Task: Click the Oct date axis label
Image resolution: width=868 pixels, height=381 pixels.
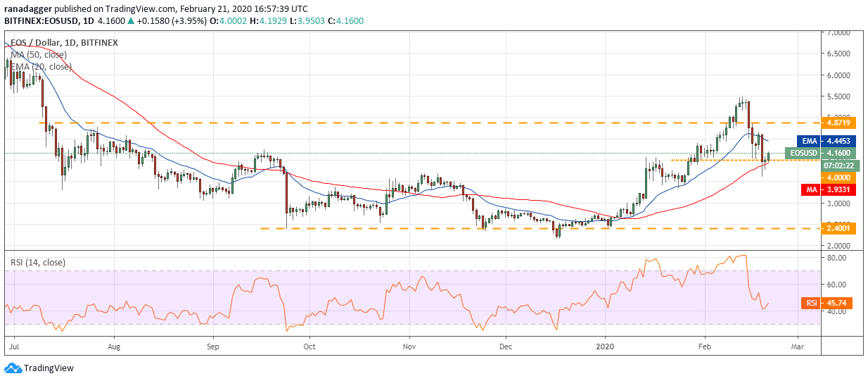Action: pos(309,346)
